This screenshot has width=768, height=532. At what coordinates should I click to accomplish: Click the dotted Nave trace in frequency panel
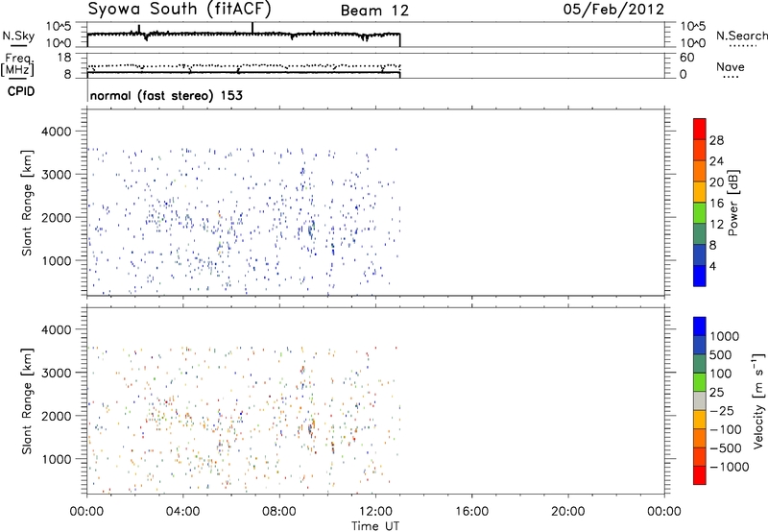244,66
